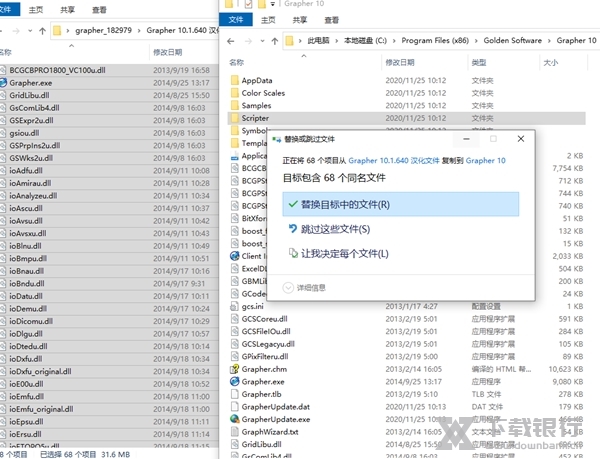Image resolution: width=600 pixels, height=459 pixels.
Task: Select ioDicomu.dll in left window
Action: 31,321
